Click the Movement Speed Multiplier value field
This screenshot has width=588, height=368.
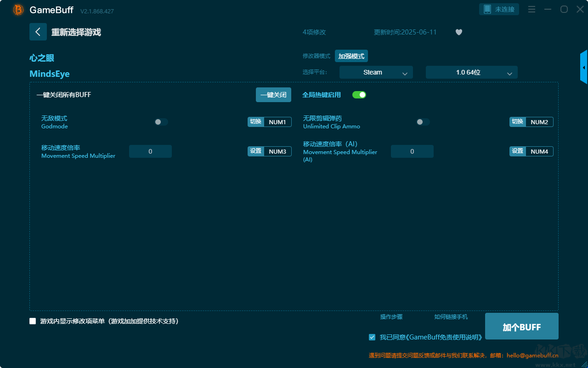click(150, 151)
